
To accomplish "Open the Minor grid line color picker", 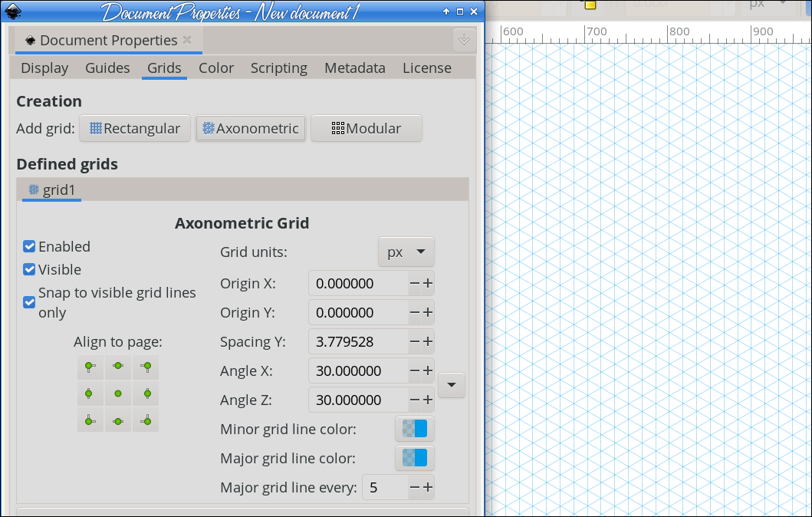I will pos(415,429).
